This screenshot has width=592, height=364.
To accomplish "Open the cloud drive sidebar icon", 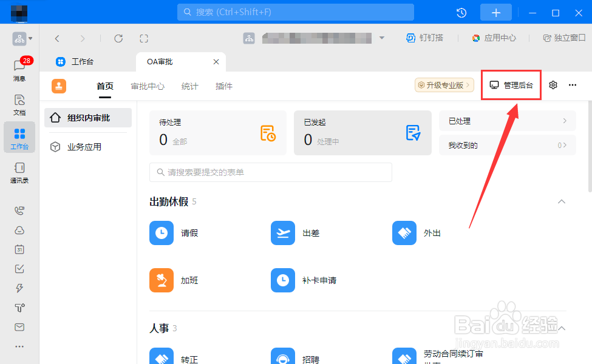I will point(19,230).
